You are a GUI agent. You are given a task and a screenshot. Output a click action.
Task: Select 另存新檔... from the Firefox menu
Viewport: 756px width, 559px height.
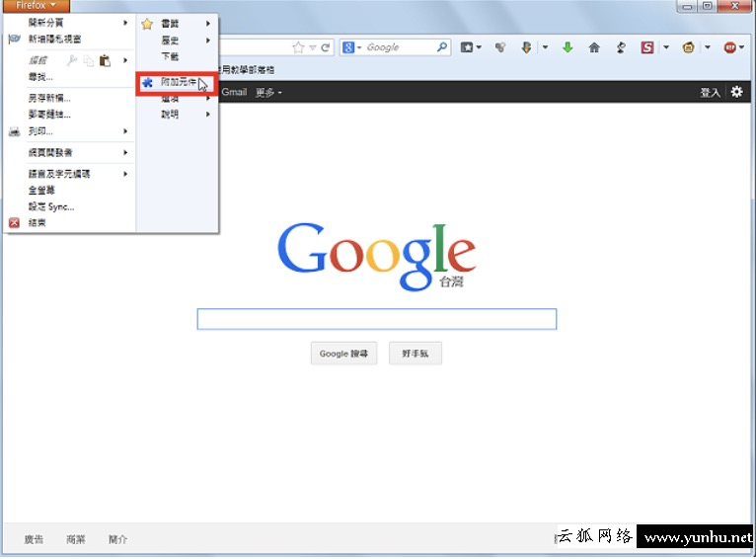click(x=49, y=99)
